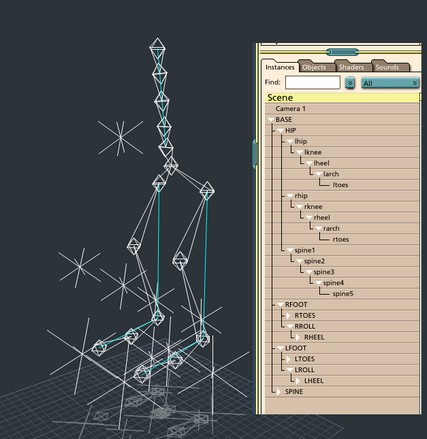The width and height of the screenshot is (427, 439).
Task: Select the spine5 item in hierarchy
Action: pyautogui.click(x=343, y=294)
